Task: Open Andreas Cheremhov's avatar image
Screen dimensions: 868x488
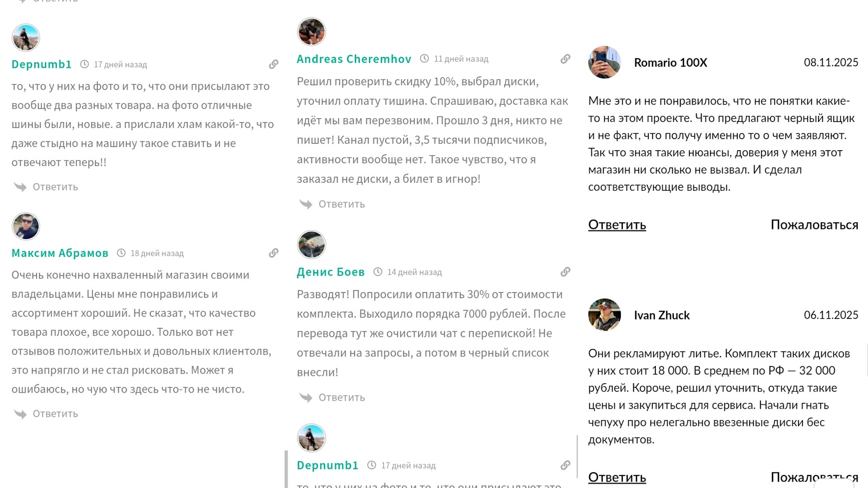Action: [x=311, y=32]
